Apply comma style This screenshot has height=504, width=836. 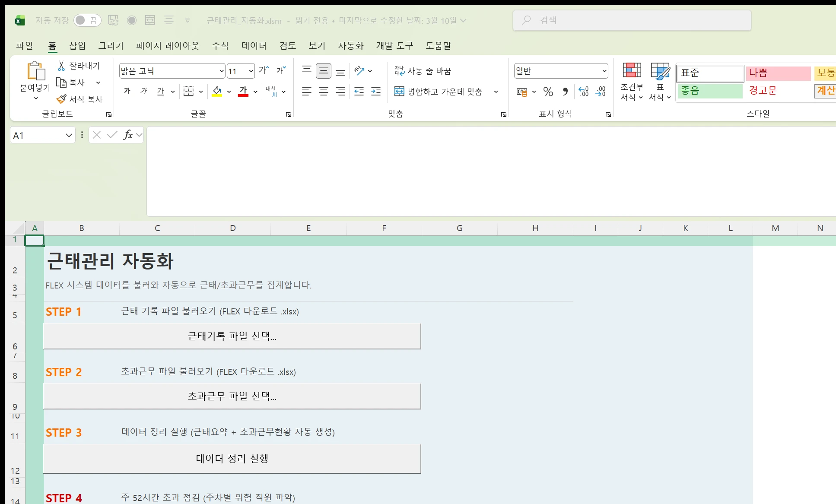point(565,92)
